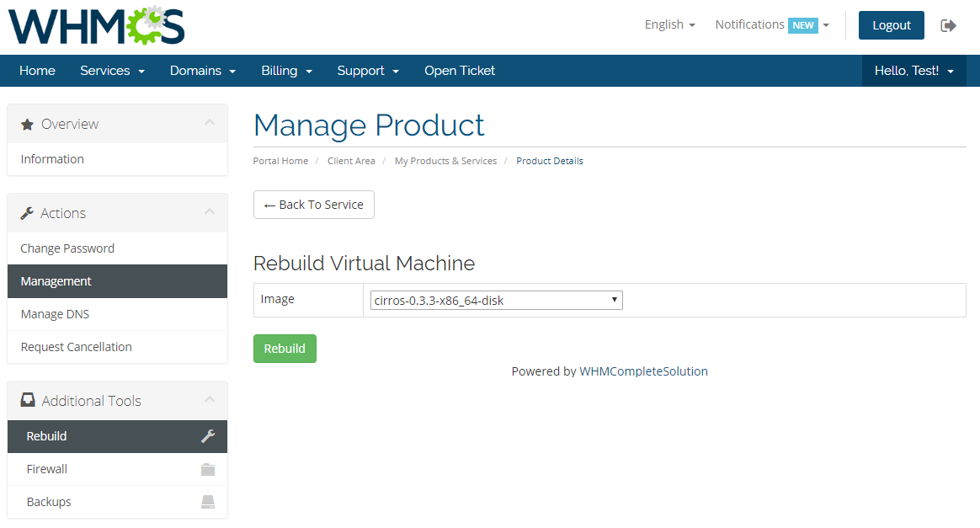Image resolution: width=980 pixels, height=528 pixels.
Task: Click the wrench icon on the Rebuild entry
Action: click(x=208, y=436)
